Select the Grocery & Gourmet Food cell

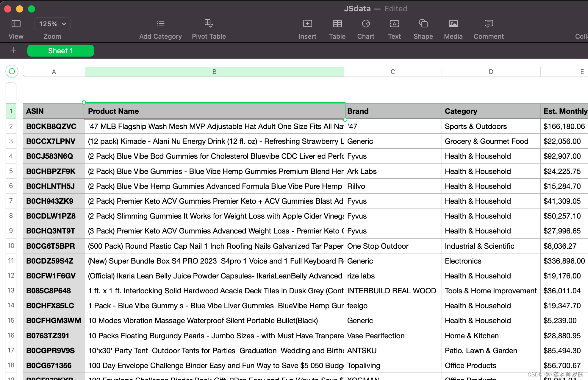[x=491, y=141]
